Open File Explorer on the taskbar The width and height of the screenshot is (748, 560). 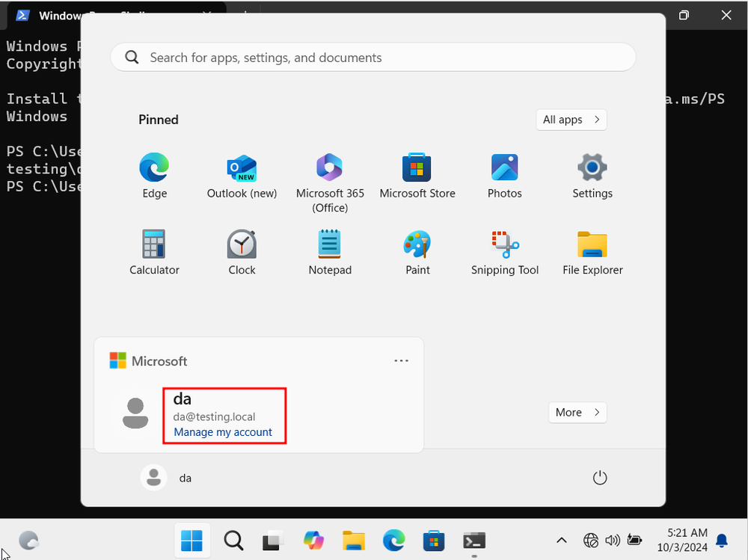354,541
